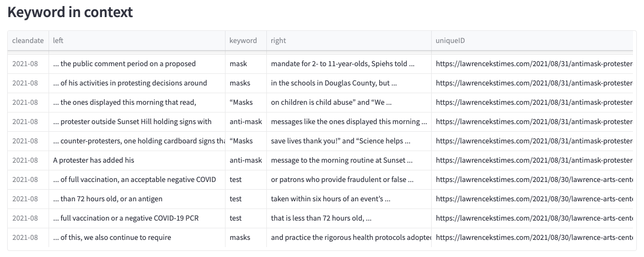Sort by the keyword column header
Image resolution: width=644 pixels, height=257 pixels.
[x=245, y=41]
